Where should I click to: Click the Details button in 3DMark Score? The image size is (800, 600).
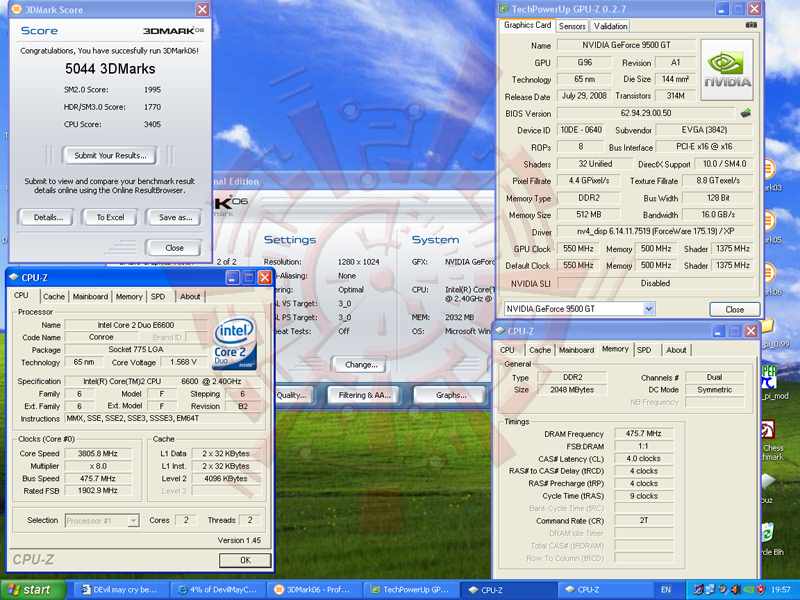48,217
